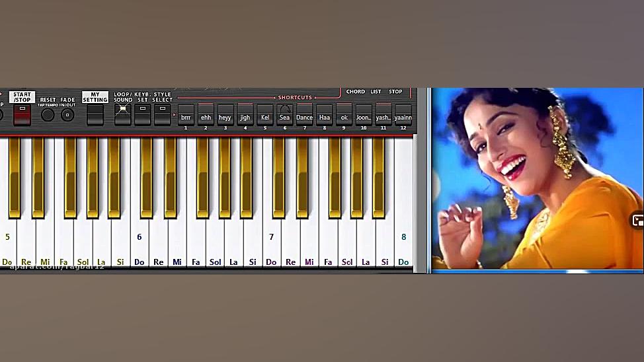Play the Do white key of octave 8
This screenshot has height=362, width=644.
pos(404,244)
